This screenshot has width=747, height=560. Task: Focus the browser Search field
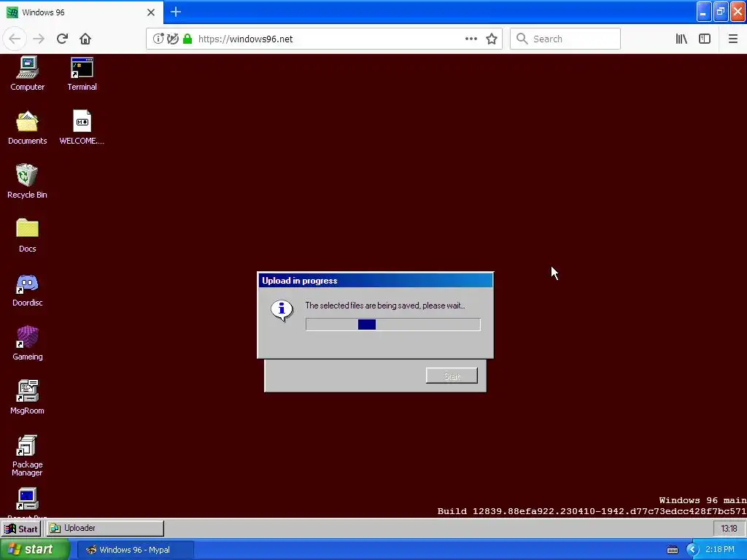(x=565, y=39)
